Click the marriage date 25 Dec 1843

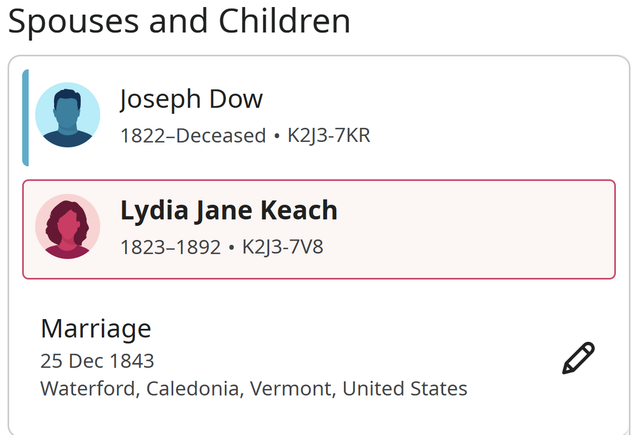pyautogui.click(x=97, y=361)
